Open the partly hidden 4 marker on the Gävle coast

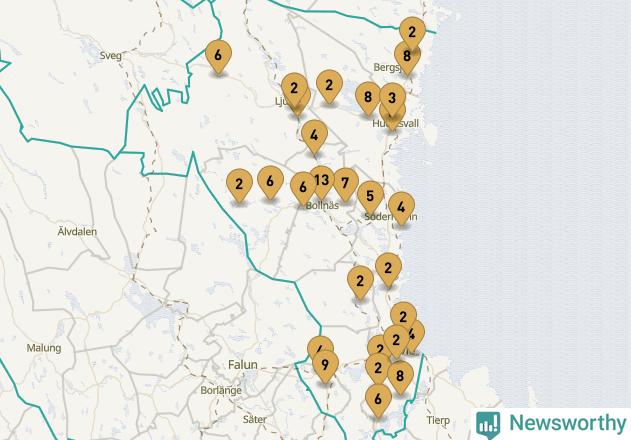coord(415,334)
